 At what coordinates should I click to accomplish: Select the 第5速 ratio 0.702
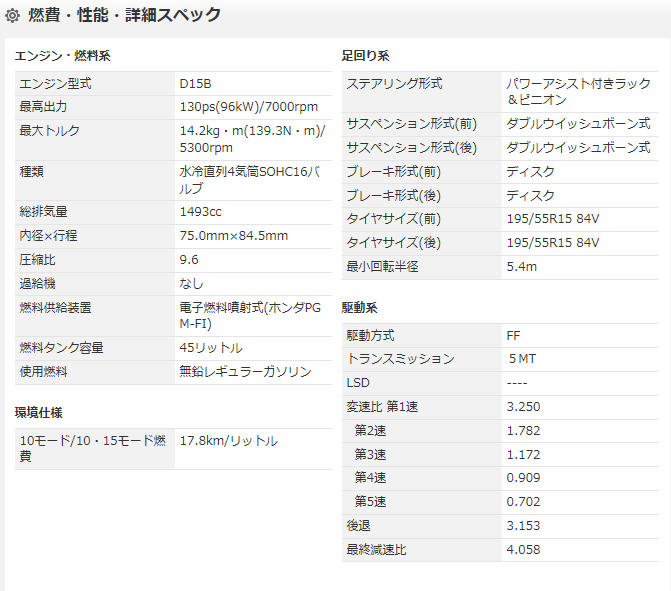[523, 502]
